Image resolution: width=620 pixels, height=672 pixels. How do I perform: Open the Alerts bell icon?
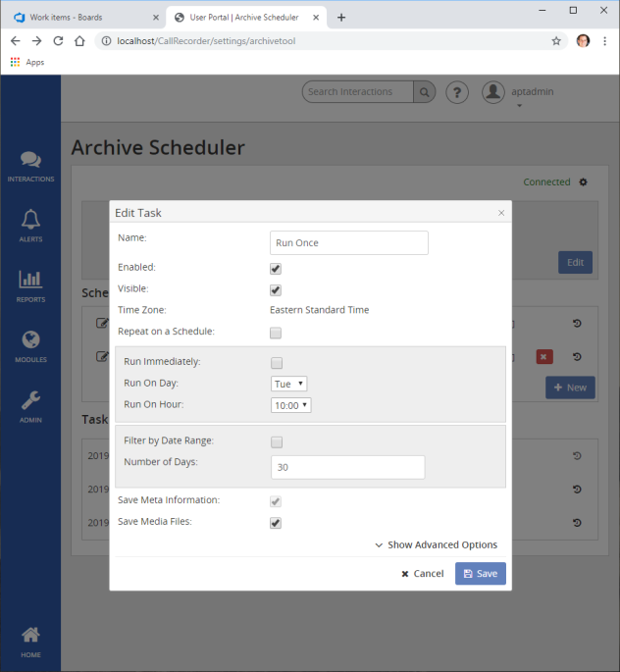pyautogui.click(x=30, y=224)
